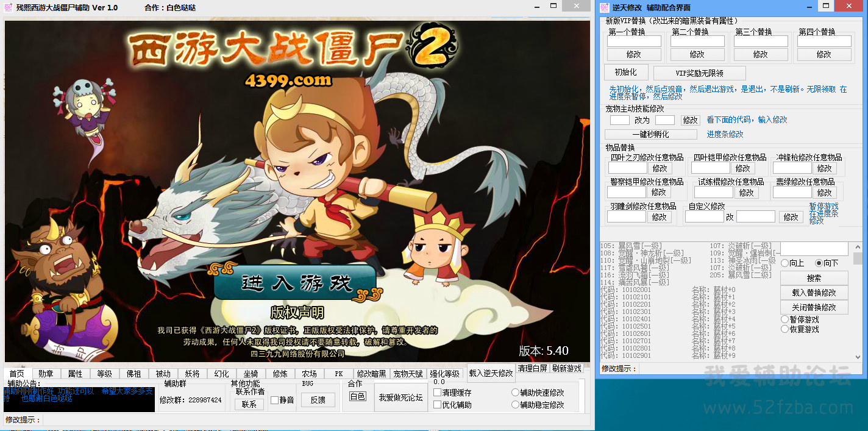Open the 修改暗黑 tab

[x=371, y=374]
